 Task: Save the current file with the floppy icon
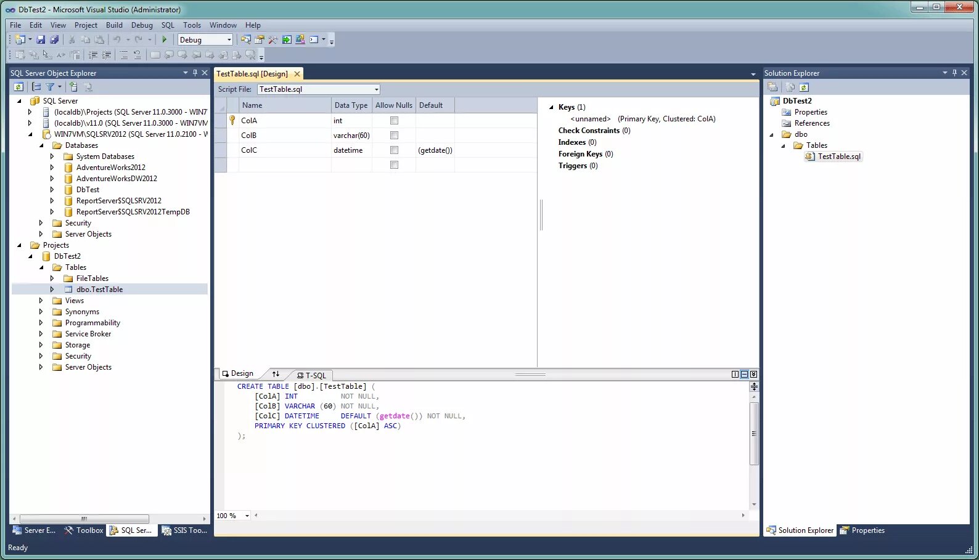(41, 39)
